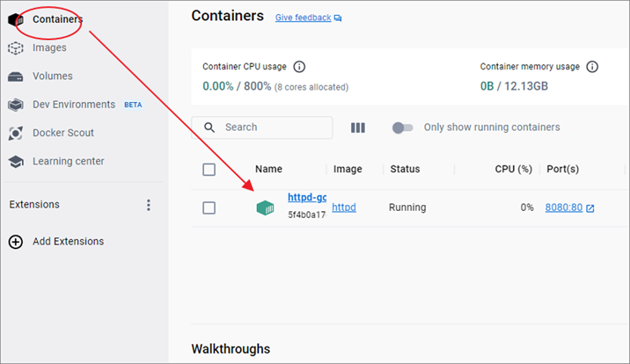This screenshot has width=630, height=364.
Task: Click the search magnifier icon
Action: 209,127
